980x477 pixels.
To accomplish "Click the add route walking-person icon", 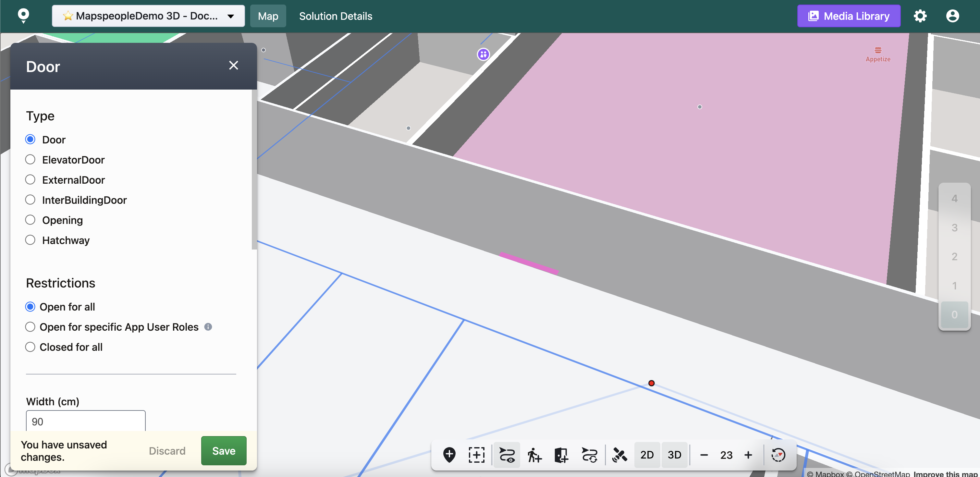I will click(x=534, y=455).
